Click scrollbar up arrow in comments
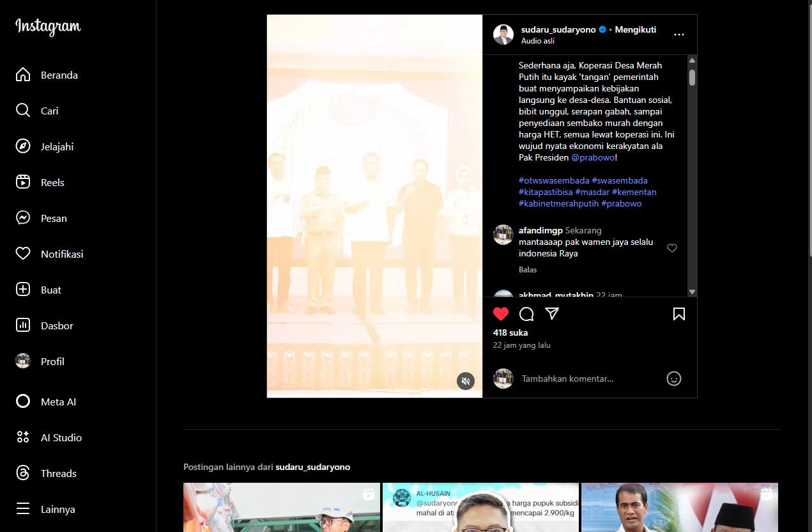This screenshot has width=812, height=532. point(692,61)
